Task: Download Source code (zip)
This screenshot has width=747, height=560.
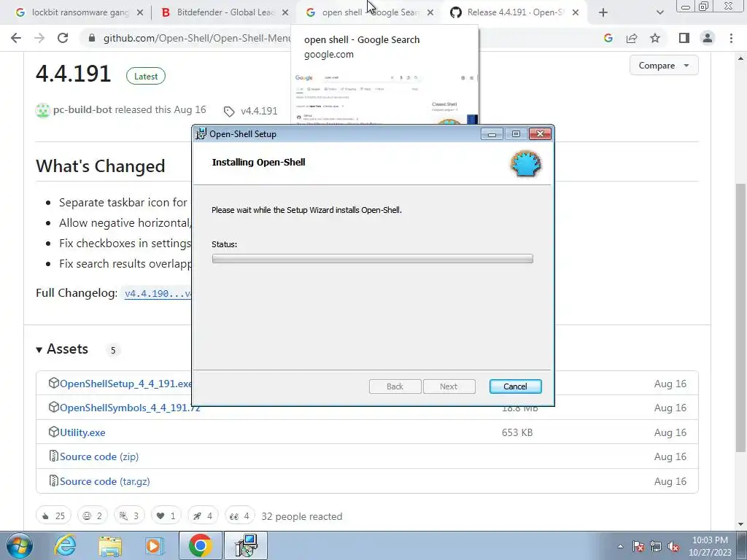Action: pos(99,456)
